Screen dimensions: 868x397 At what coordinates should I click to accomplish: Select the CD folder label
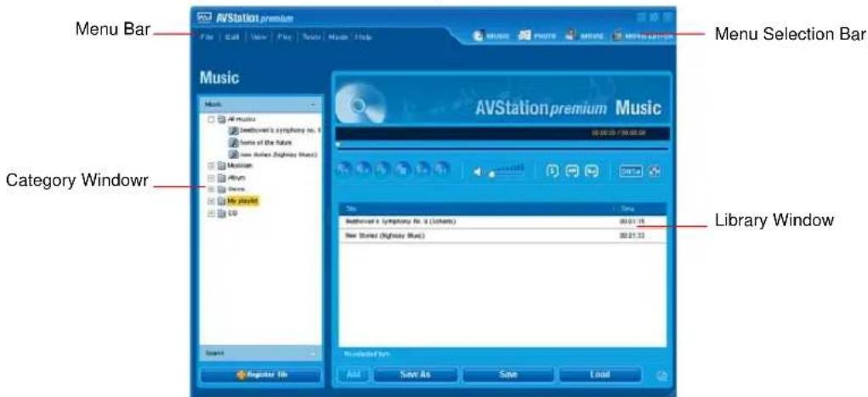click(233, 213)
